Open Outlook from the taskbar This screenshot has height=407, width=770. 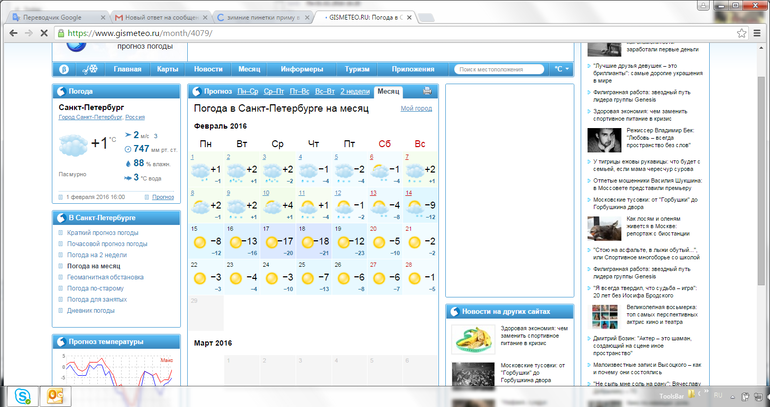pyautogui.click(x=57, y=396)
